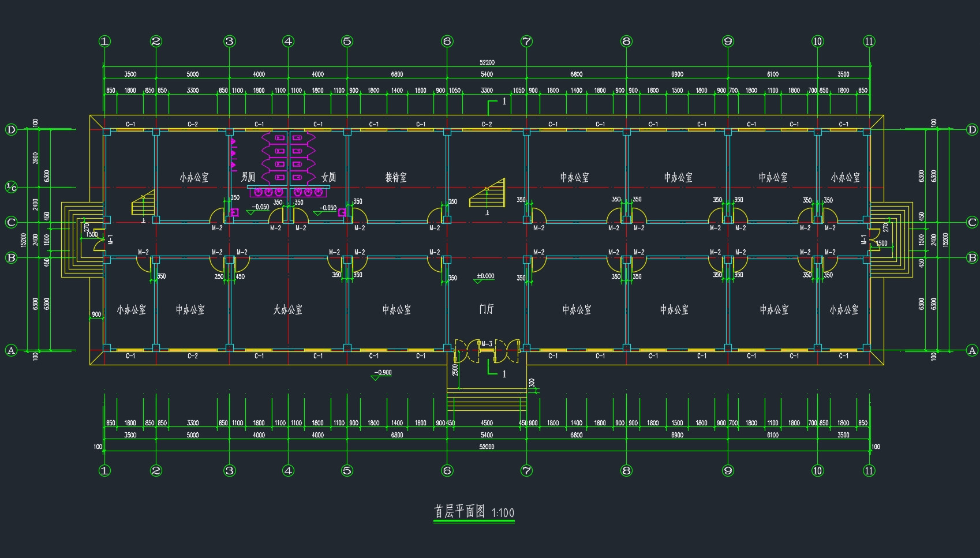
Task: Pick the 4500 dimension text
Action: tap(487, 423)
